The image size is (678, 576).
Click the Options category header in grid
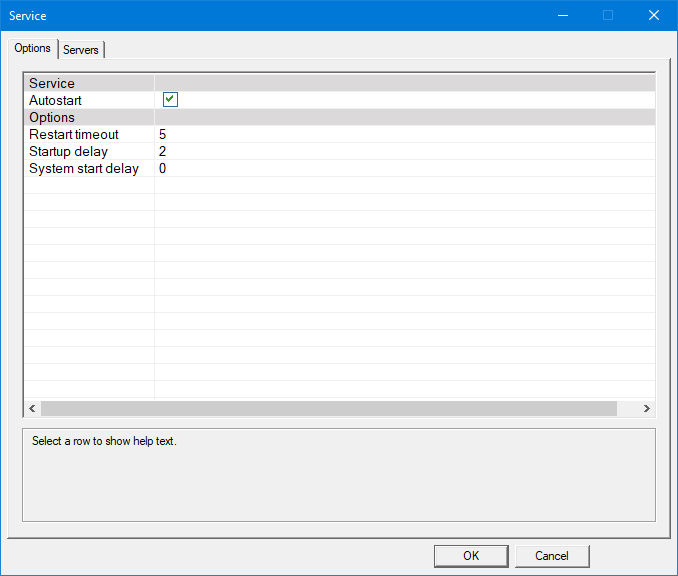pyautogui.click(x=52, y=118)
